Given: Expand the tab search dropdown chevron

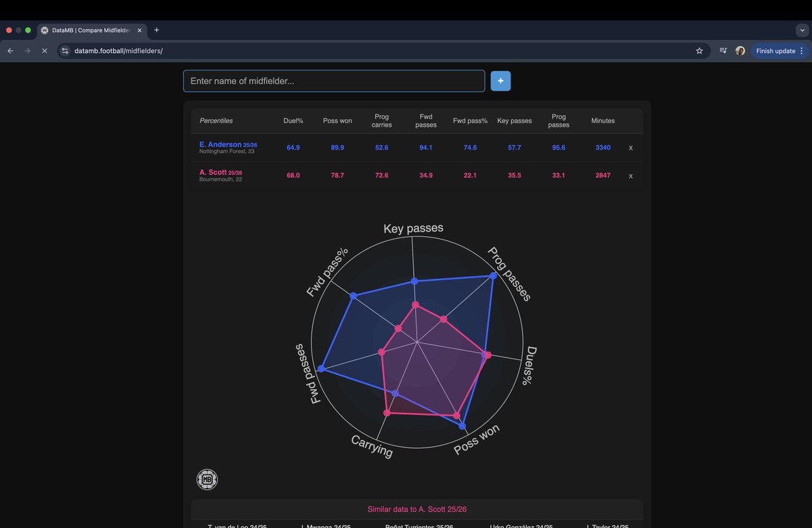Looking at the screenshot, I should click(x=802, y=30).
